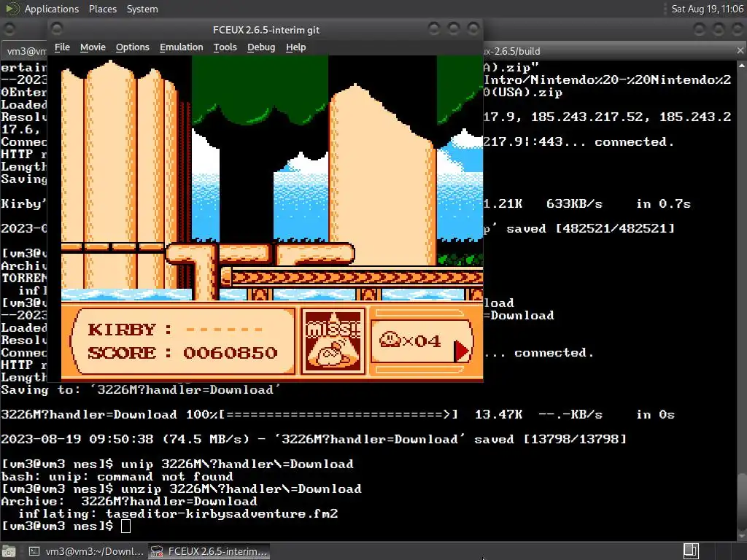Open the Places menu in top panel
Screen dimensions: 747x560
[x=102, y=9]
